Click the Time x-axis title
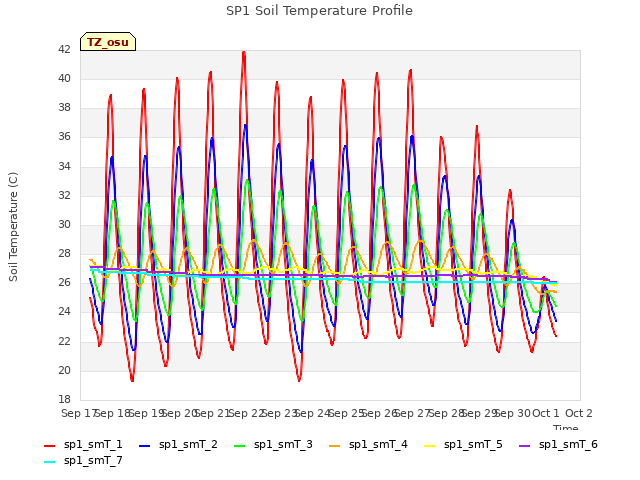This screenshot has width=640, height=480. tap(566, 427)
